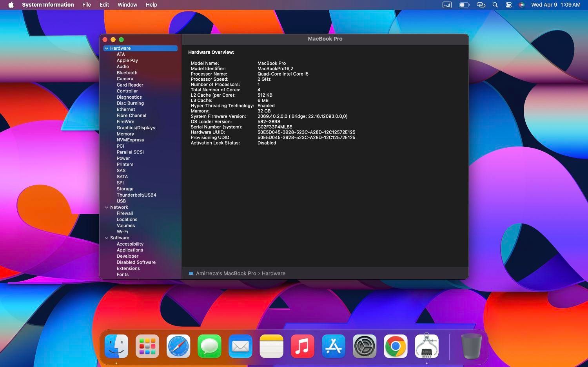Launch Safari from the Dock
Viewport: 588px width, 367px height.
[178, 346]
